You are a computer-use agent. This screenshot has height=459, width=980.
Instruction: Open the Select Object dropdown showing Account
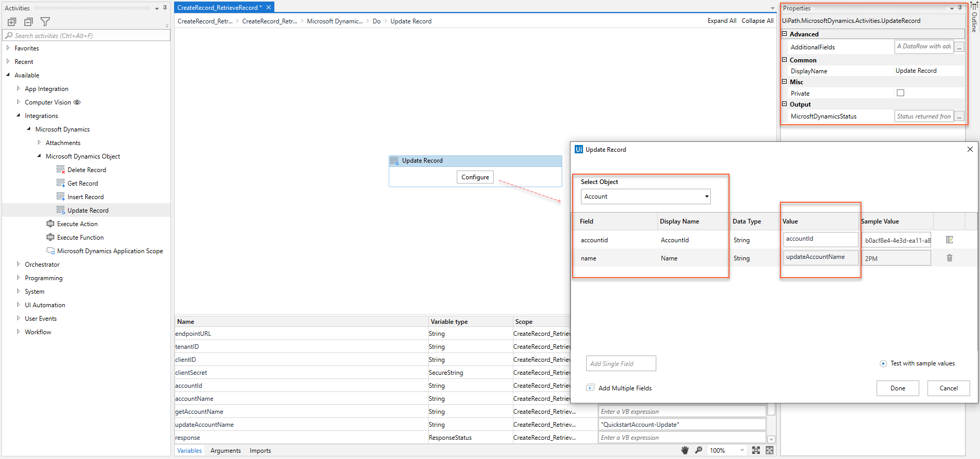[645, 196]
